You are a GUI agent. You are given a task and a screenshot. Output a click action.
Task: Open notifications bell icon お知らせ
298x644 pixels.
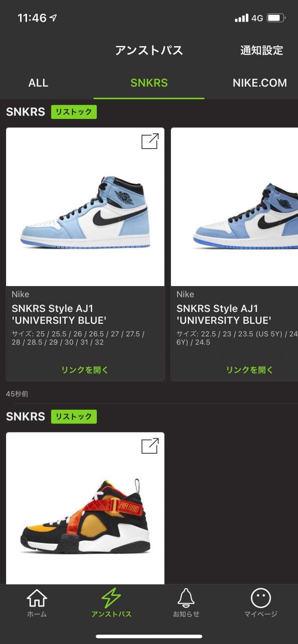tap(186, 598)
